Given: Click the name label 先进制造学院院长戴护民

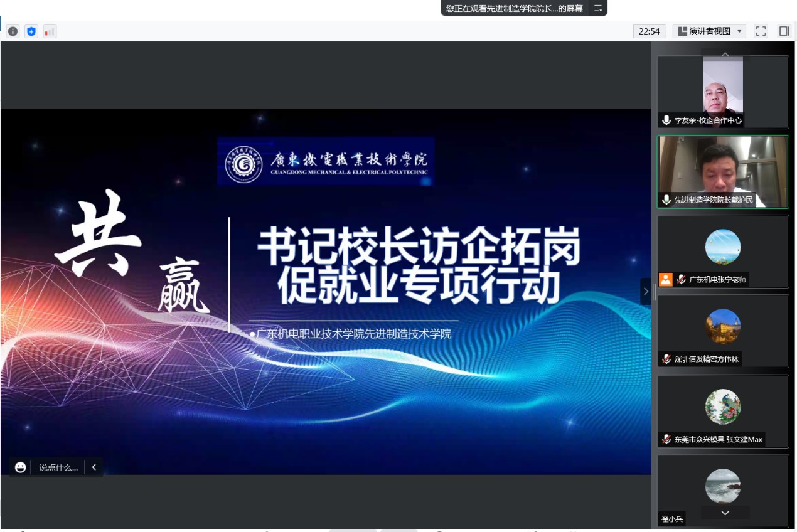Looking at the screenshot, I should tap(714, 200).
